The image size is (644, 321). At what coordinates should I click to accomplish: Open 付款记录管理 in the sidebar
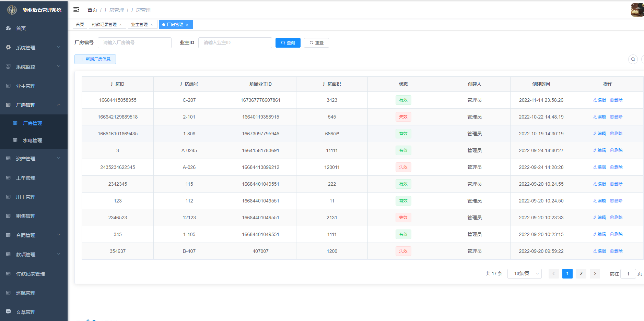34,274
